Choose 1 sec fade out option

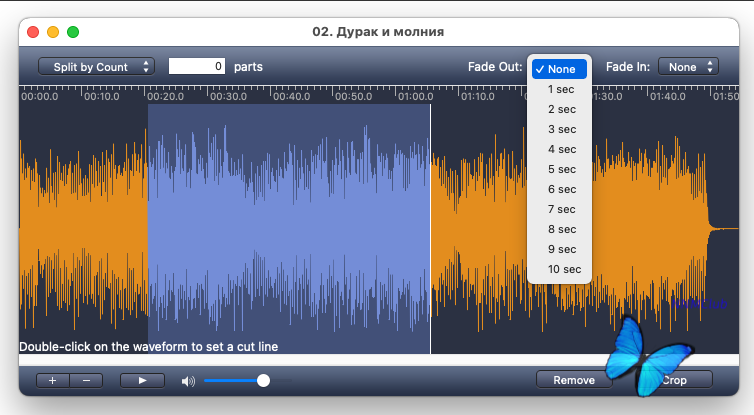(562, 89)
